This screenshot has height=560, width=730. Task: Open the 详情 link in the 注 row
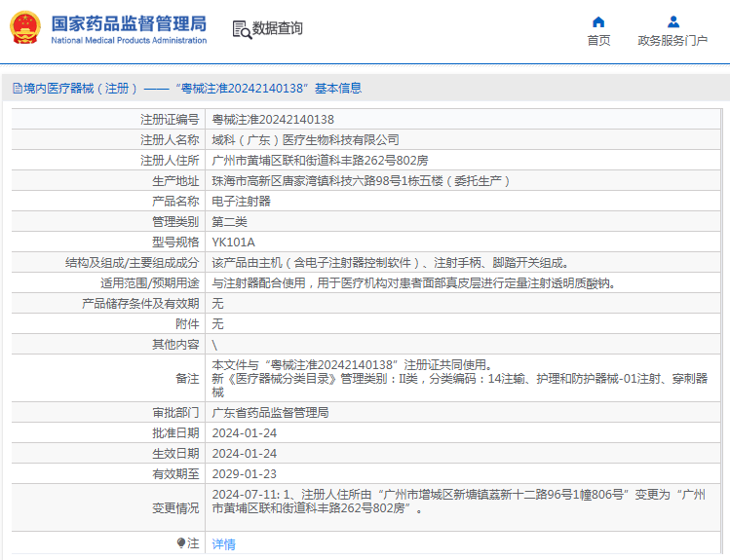223,544
